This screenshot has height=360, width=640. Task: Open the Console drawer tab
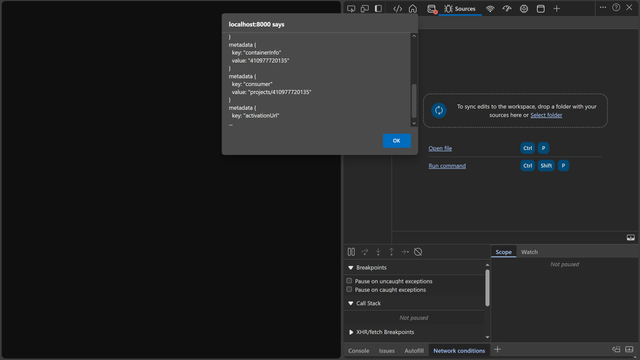(358, 351)
